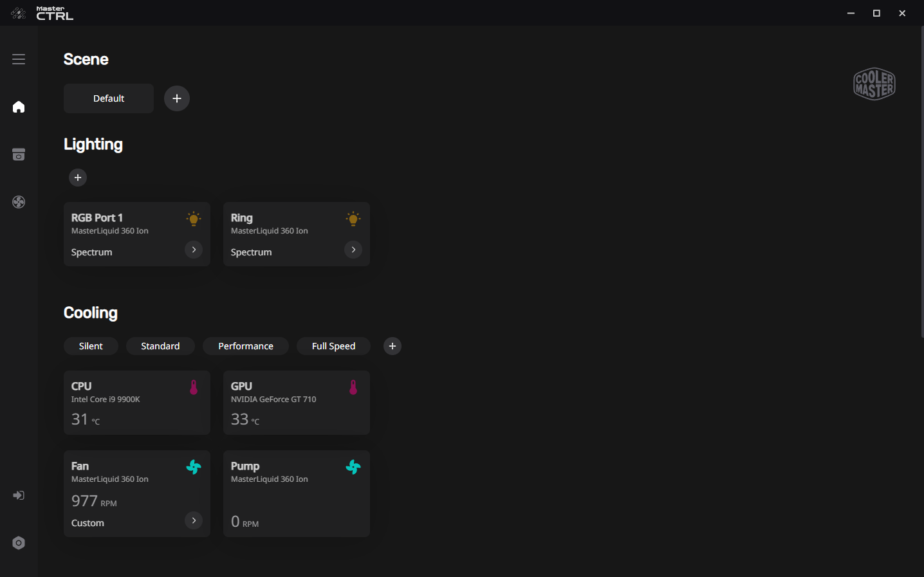Click the 0 RPM pump speed value
This screenshot has height=577, width=924.
point(245,522)
